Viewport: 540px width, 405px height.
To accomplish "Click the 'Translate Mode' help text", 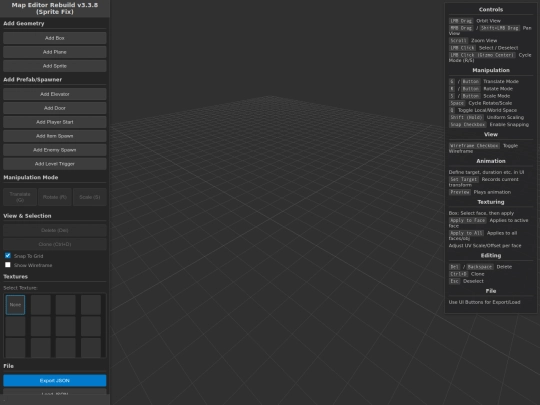I will (501, 82).
